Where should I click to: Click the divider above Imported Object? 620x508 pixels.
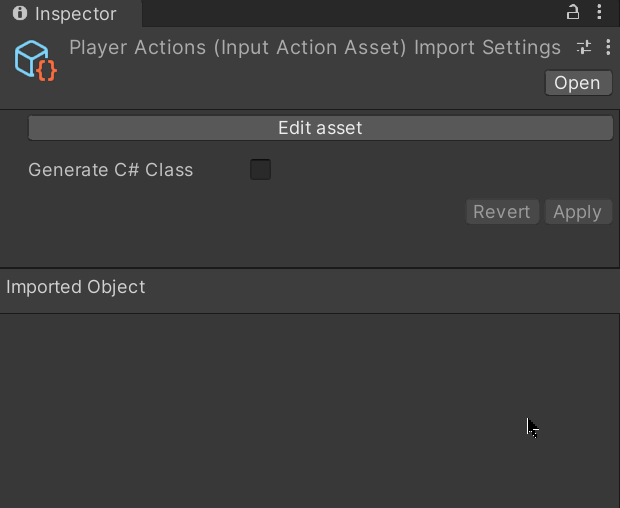(x=310, y=267)
